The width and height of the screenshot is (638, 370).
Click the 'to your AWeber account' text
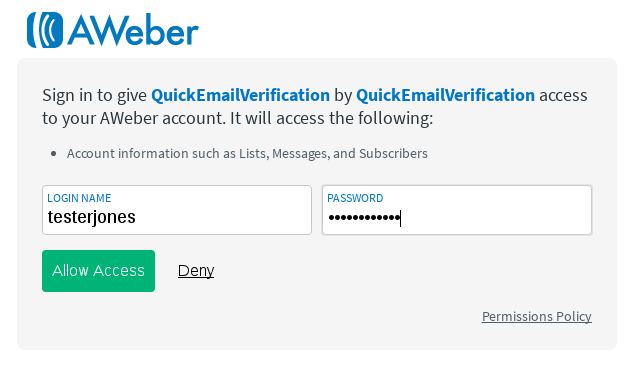tap(134, 119)
